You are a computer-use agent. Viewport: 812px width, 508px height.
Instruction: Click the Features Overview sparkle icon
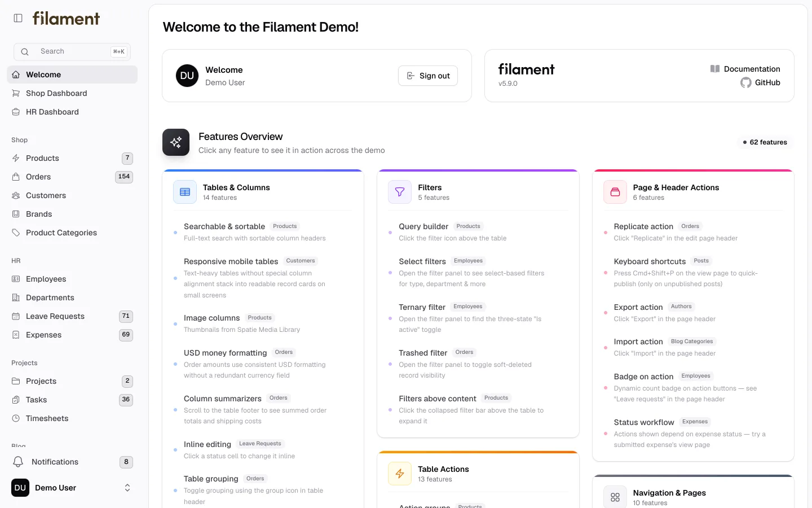pos(176,142)
